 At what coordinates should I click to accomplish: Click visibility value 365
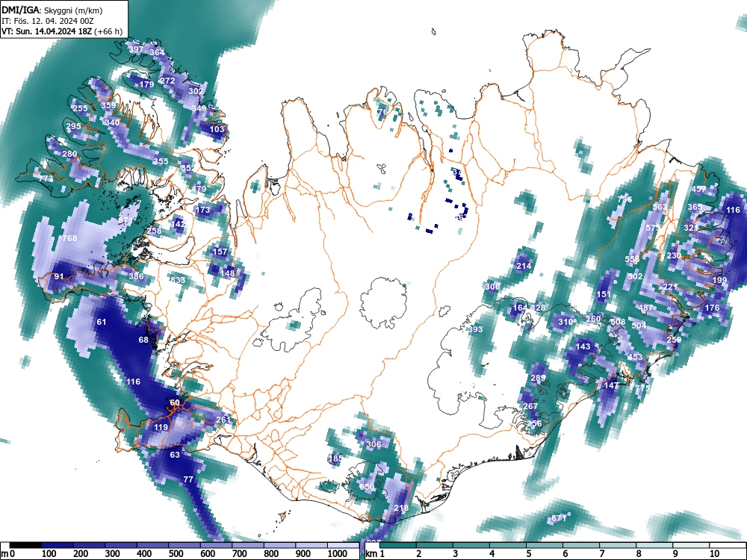coord(695,207)
